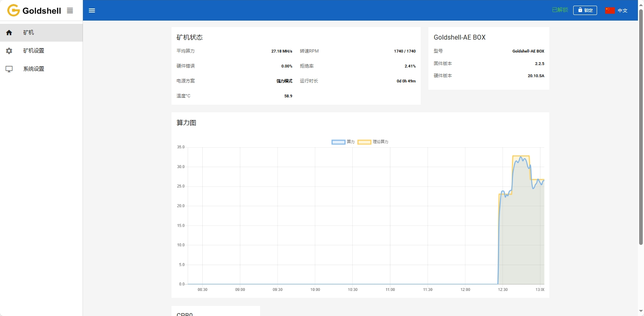Image resolution: width=644 pixels, height=316 pixels.
Task: Click 算力图 chart heading
Action: [x=186, y=123]
